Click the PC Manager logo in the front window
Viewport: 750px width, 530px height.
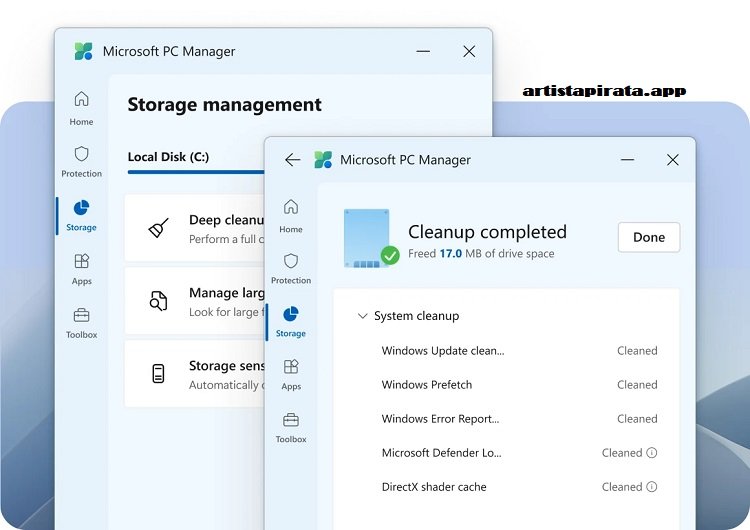[x=323, y=160]
